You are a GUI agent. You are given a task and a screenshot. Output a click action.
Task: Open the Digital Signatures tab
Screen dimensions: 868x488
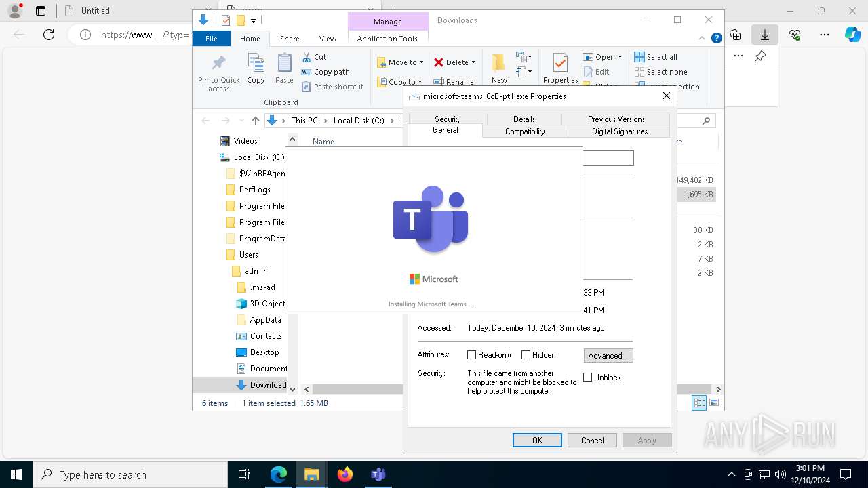620,131
